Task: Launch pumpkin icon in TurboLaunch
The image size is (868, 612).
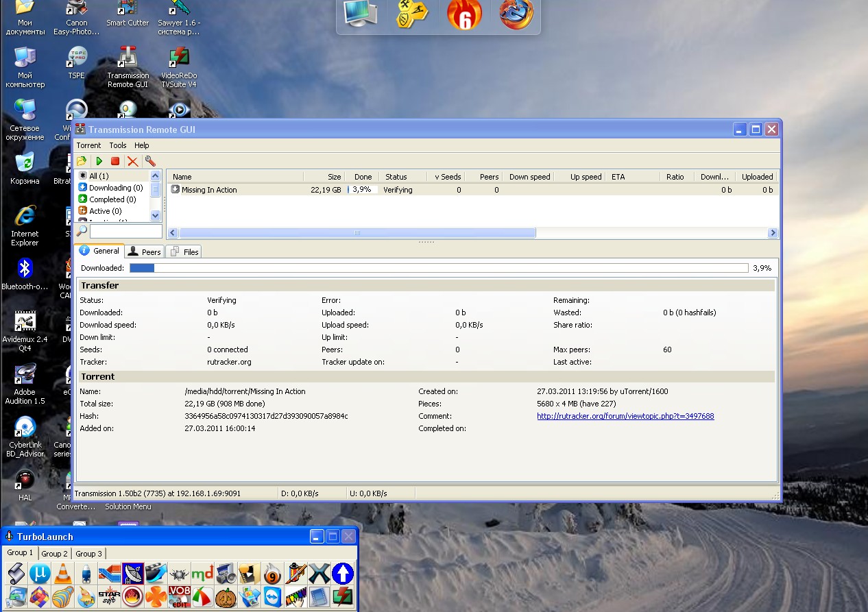Action: point(226,596)
